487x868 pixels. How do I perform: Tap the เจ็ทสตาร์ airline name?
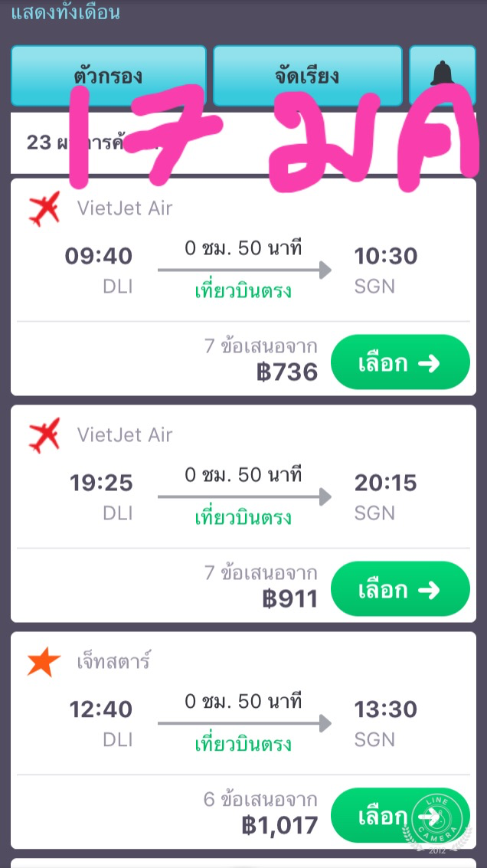click(x=113, y=661)
